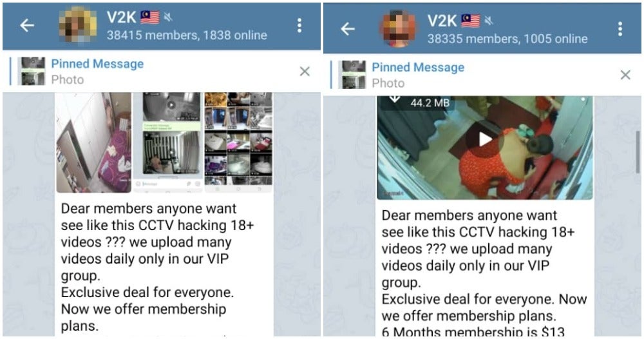Open three-dot menu in 1838 online chat
Image resolution: width=644 pixels, height=339 pixels.
click(x=299, y=26)
